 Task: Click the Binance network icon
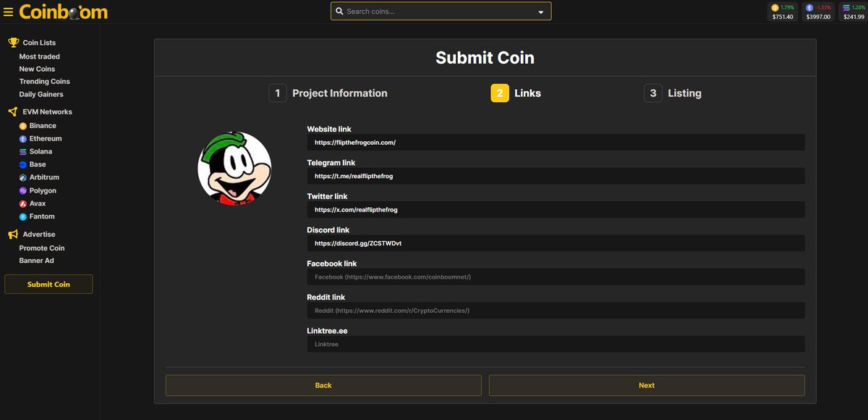[23, 126]
